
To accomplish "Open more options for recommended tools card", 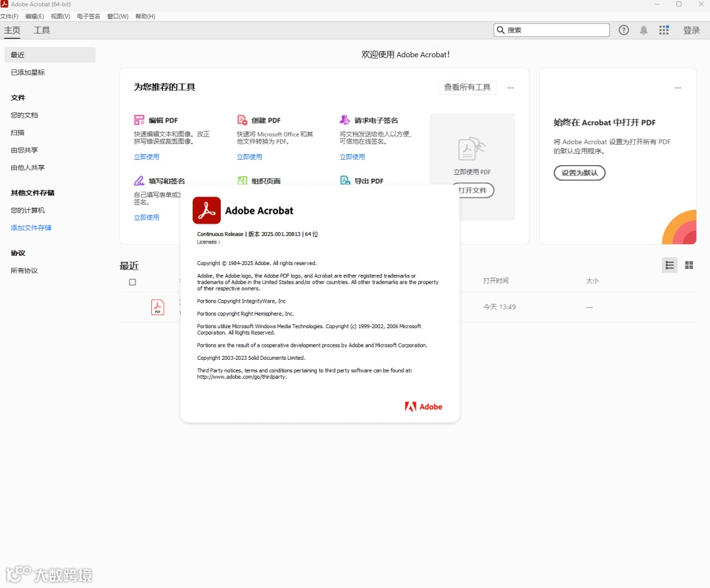I will pyautogui.click(x=510, y=87).
